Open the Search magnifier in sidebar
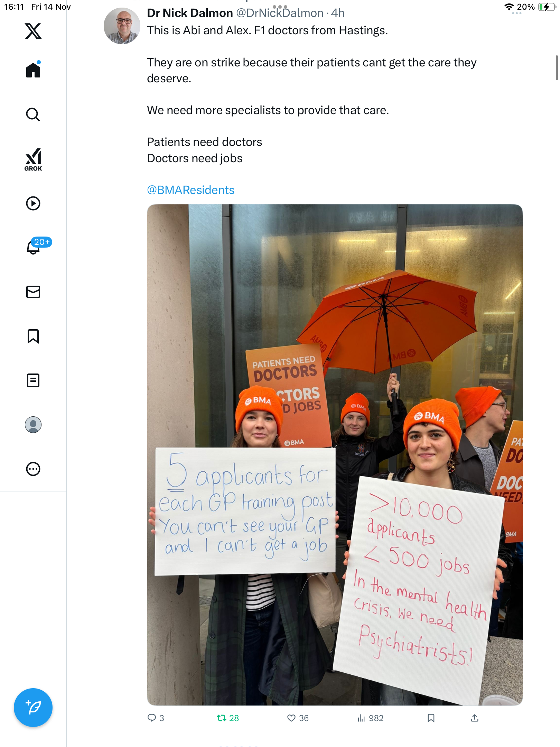This screenshot has height=747, width=560. point(33,114)
